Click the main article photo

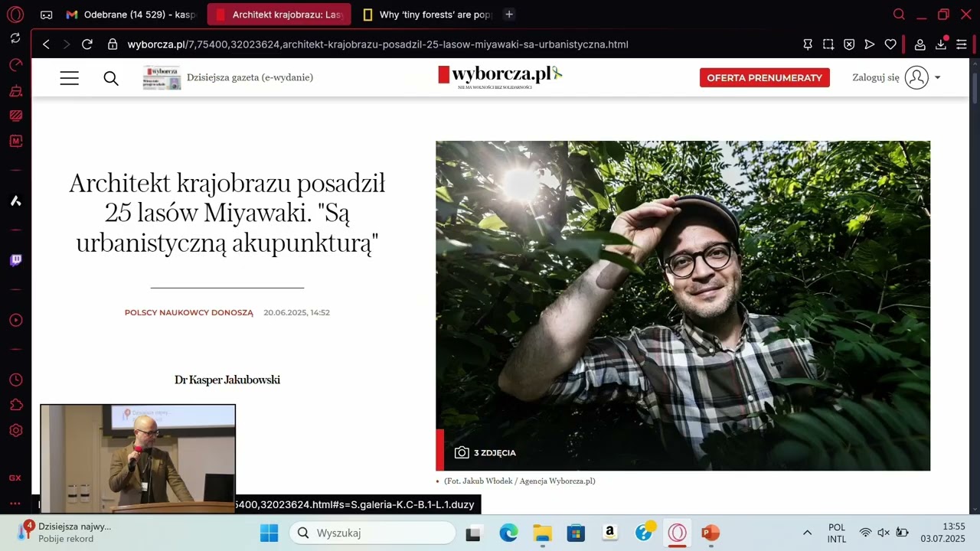point(683,305)
